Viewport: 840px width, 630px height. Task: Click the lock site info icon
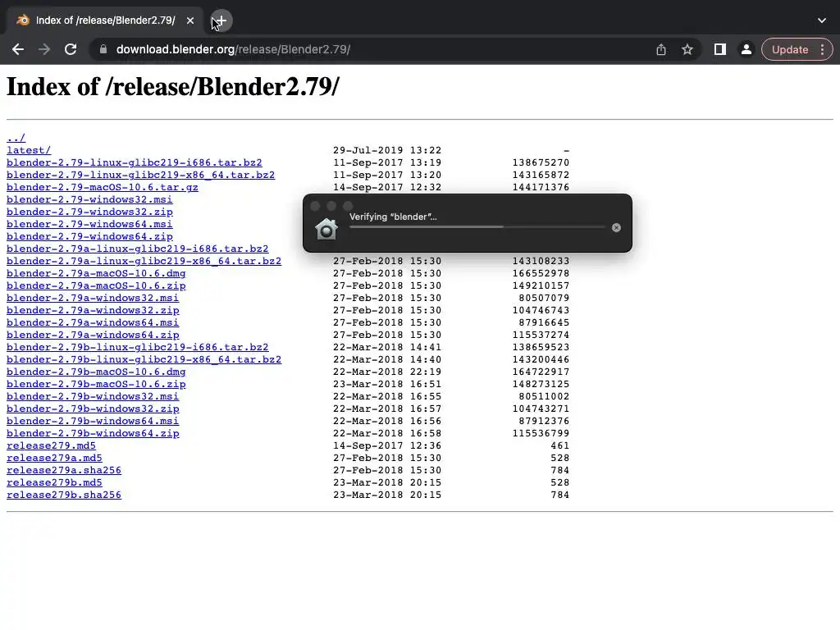(x=103, y=49)
